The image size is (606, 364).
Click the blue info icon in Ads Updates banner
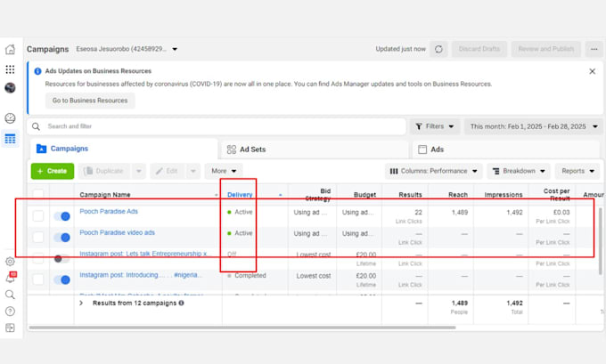37,71
